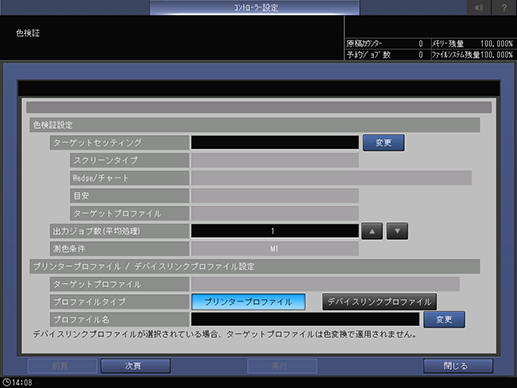The width and height of the screenshot is (517, 388).
Task: Click the ターゲットセッティング label
Action: 120,143
